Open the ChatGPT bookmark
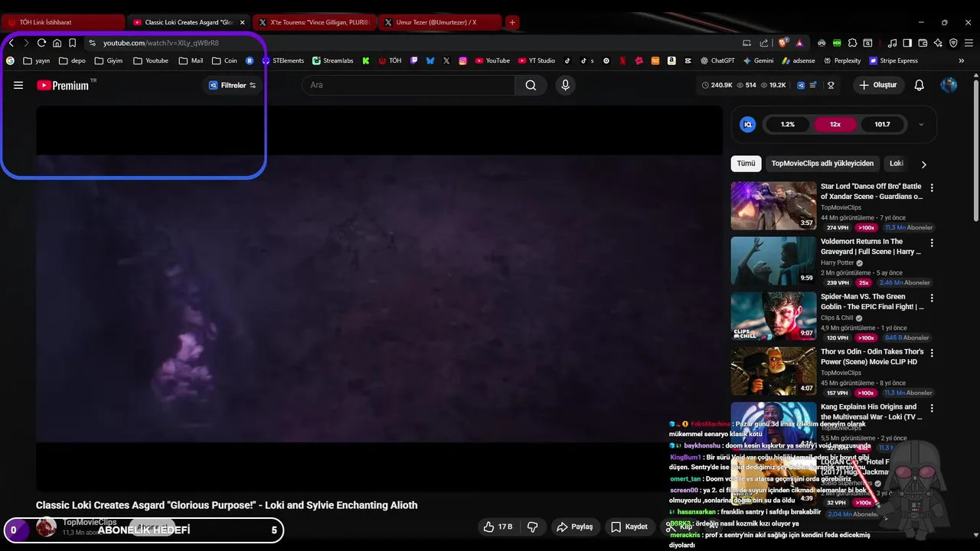This screenshot has width=980, height=551. 717,60
